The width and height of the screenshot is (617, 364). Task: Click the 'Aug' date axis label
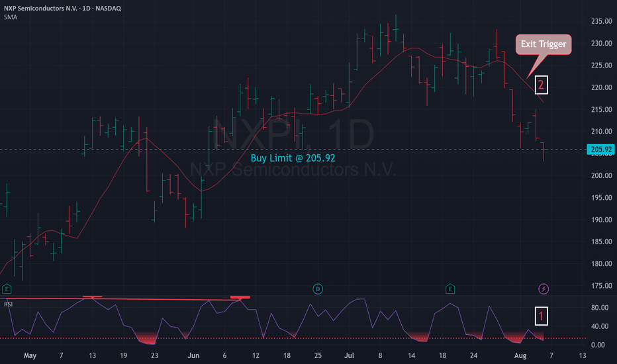pos(520,356)
